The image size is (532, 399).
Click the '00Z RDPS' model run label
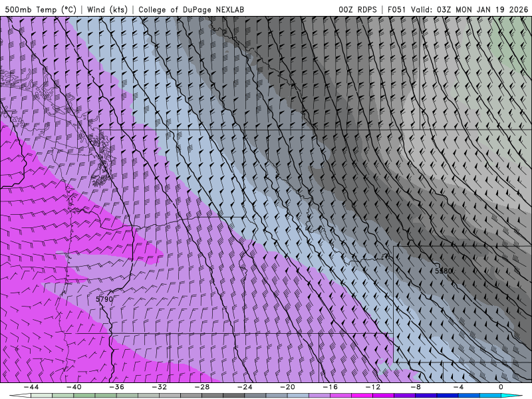click(x=358, y=9)
